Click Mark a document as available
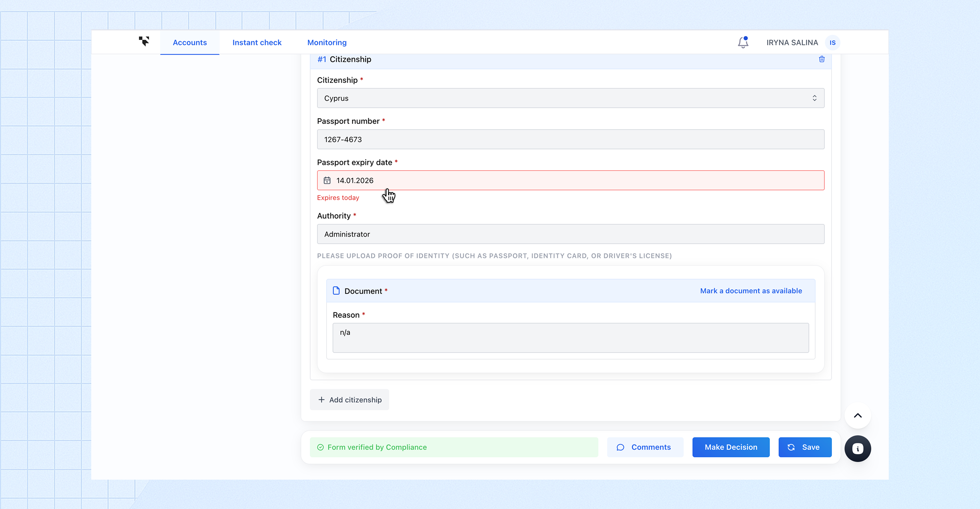This screenshot has width=980, height=509. pyautogui.click(x=751, y=291)
